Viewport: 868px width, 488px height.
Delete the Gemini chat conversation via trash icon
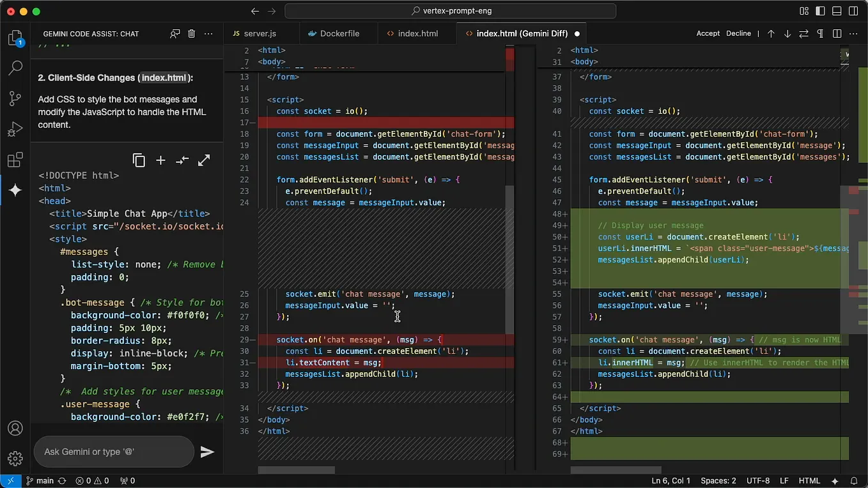pyautogui.click(x=191, y=34)
